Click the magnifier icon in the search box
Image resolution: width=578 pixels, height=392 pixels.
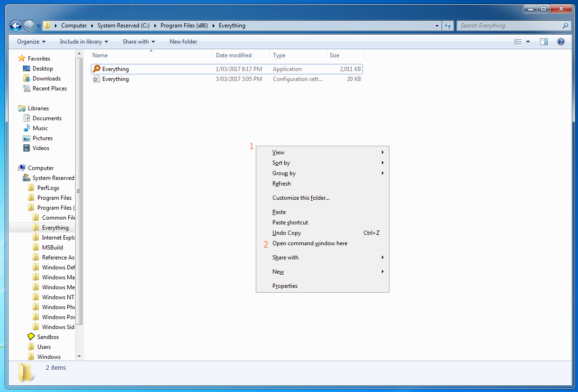[565, 26]
